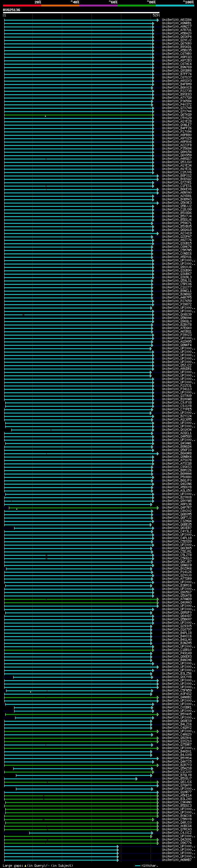Select label UniRef100_A7AWD9
197x868 pixels.
coord(176,599)
